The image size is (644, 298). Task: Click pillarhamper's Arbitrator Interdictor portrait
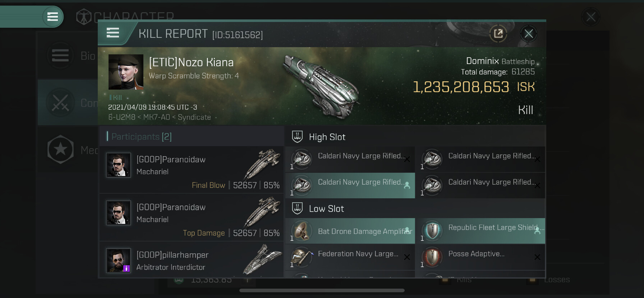click(118, 261)
